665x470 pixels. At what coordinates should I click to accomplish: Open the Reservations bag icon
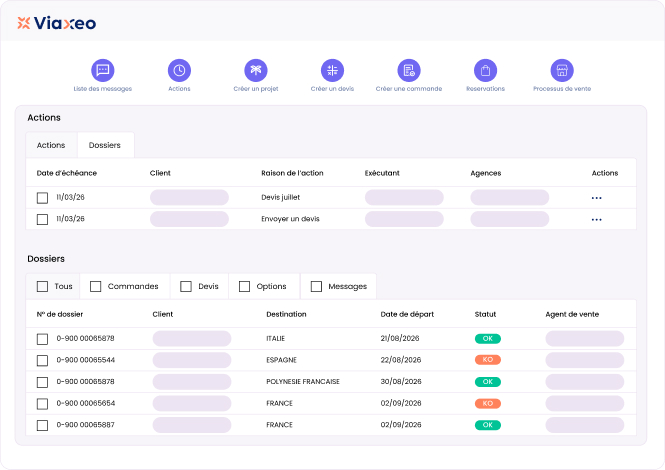[486, 70]
